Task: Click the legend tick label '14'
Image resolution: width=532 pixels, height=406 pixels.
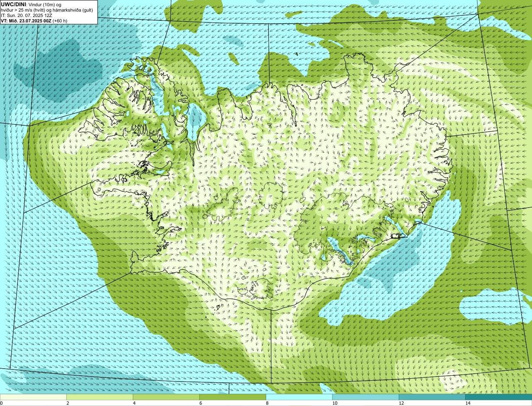Action: click(x=468, y=403)
